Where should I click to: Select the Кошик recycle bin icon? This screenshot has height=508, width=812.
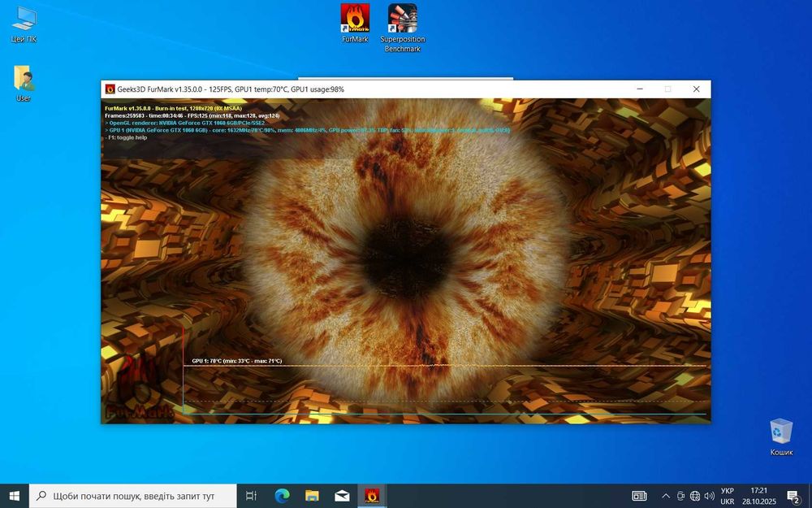[x=781, y=437]
